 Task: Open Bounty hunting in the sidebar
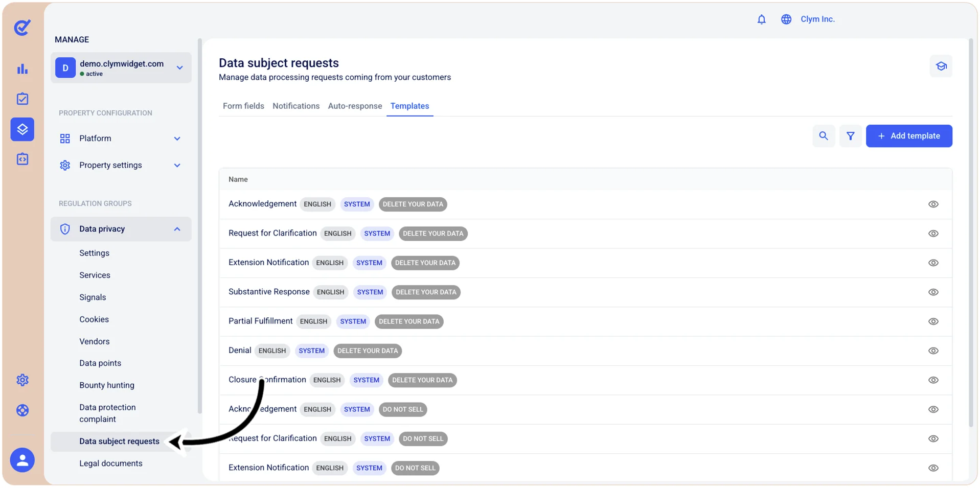click(x=107, y=385)
